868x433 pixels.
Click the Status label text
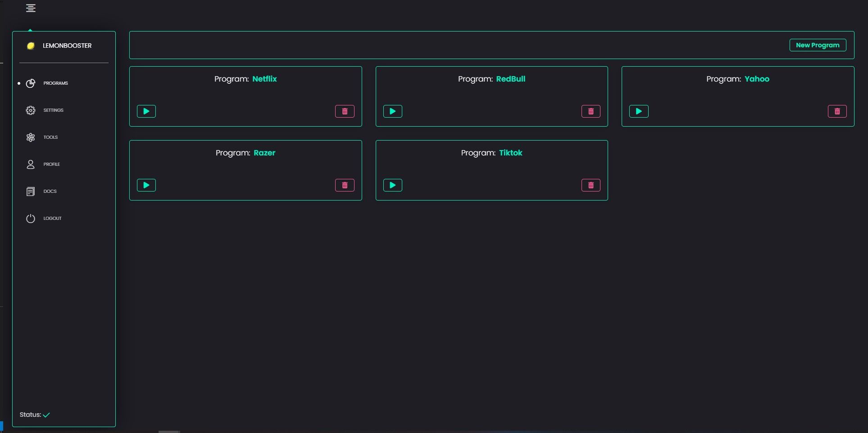coord(30,415)
